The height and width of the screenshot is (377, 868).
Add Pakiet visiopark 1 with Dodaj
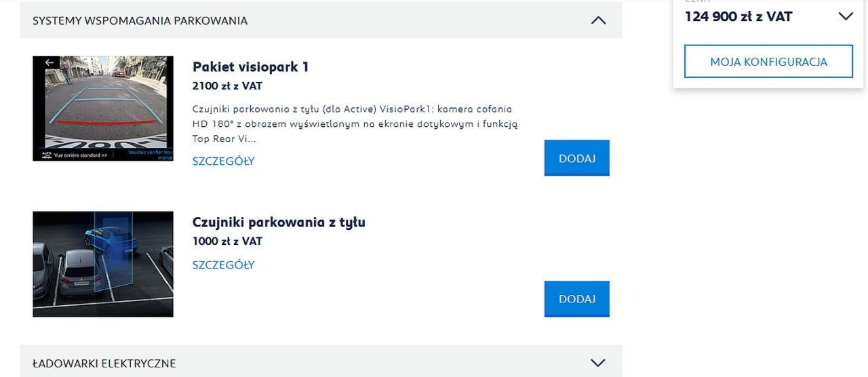click(x=577, y=158)
